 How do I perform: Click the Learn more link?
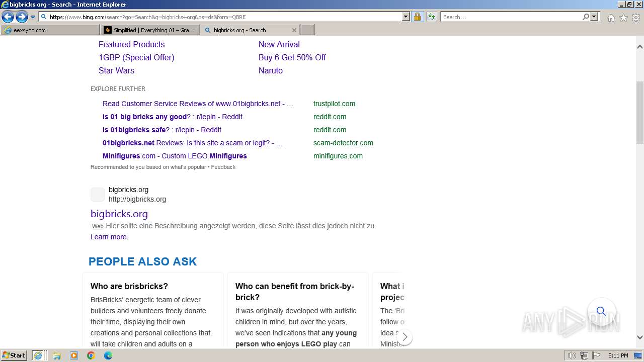[x=109, y=237]
